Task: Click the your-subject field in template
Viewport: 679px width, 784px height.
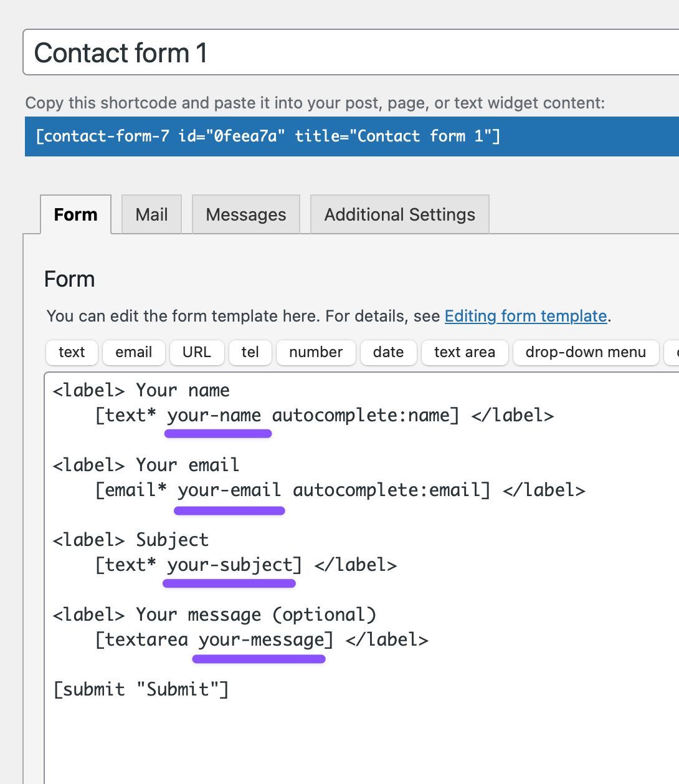Action: point(229,565)
